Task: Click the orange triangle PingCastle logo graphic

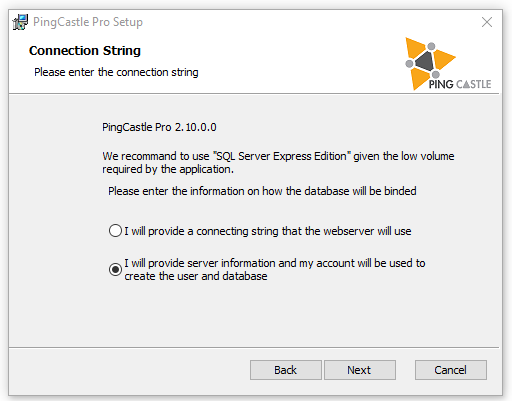Action: tap(430, 63)
